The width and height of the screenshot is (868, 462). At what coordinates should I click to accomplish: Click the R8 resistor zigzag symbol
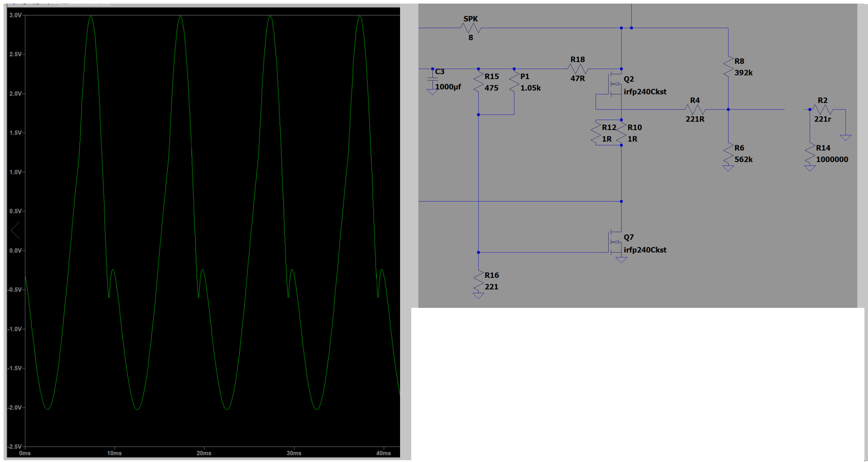tap(728, 67)
